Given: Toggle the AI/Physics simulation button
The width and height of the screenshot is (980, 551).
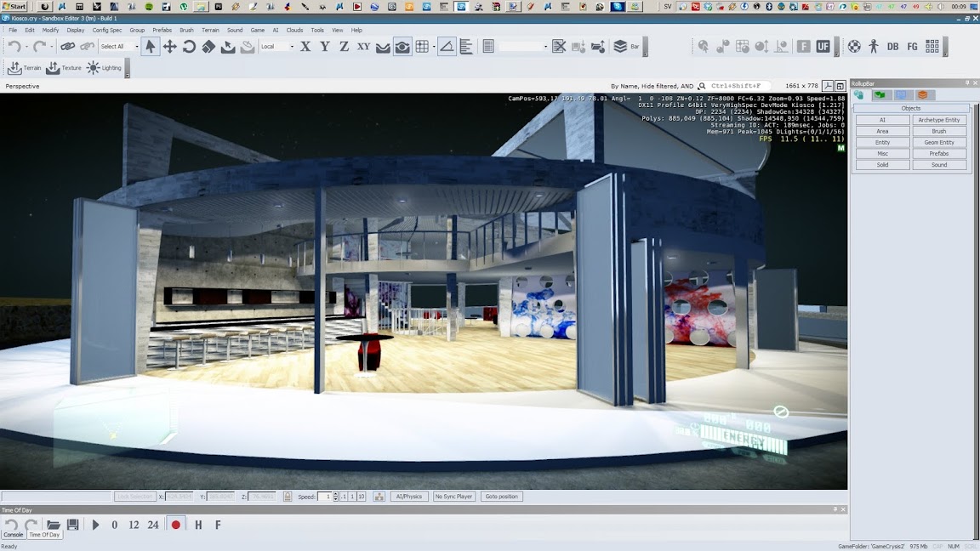Looking at the screenshot, I should [409, 497].
